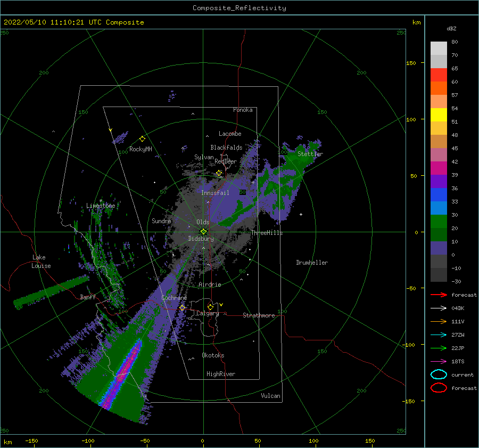The width and height of the screenshot is (479, 448).
Task: Click the red forecast arrow in legend
Action: pos(439,295)
